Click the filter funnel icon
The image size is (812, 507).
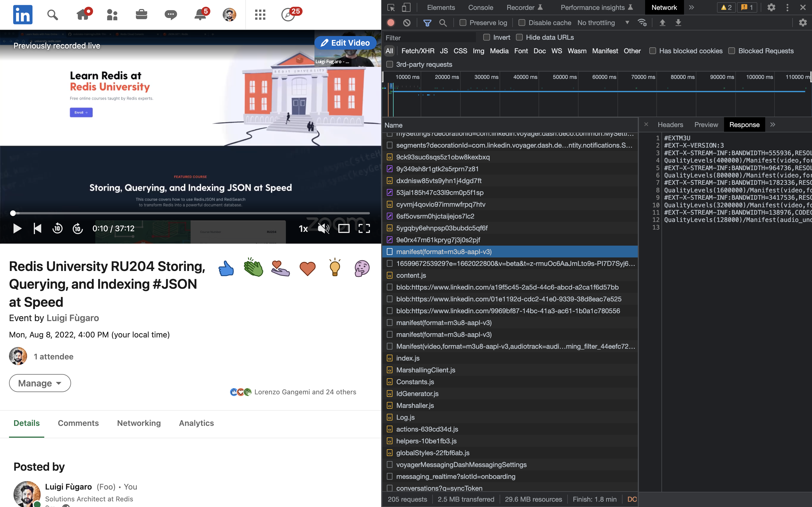[x=427, y=23]
